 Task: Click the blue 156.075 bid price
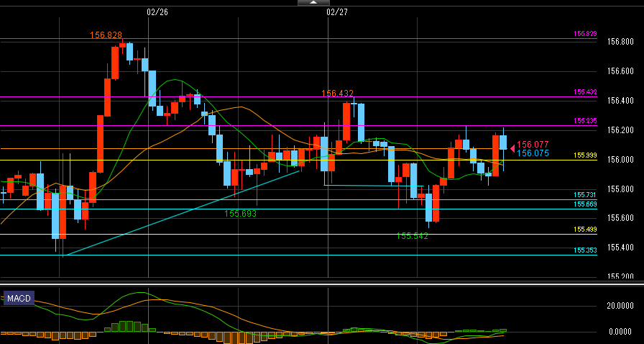click(533, 153)
